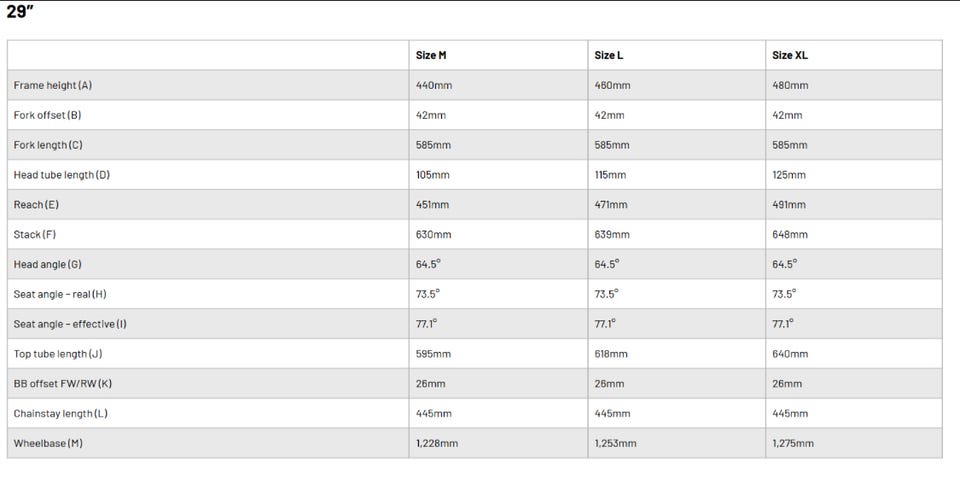Select the Size L column header

[608, 55]
